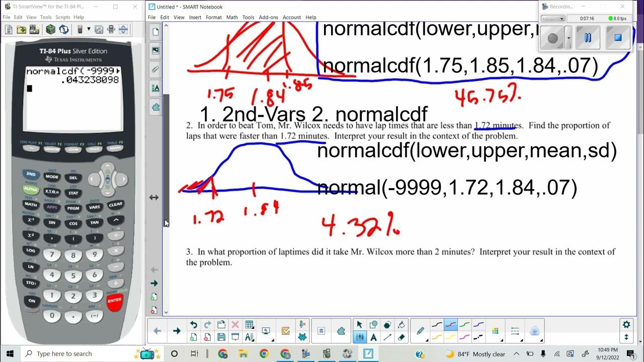Click the open folder icon in TI-SmartView toolbar
This screenshot has height=362, width=644.
(21, 30)
